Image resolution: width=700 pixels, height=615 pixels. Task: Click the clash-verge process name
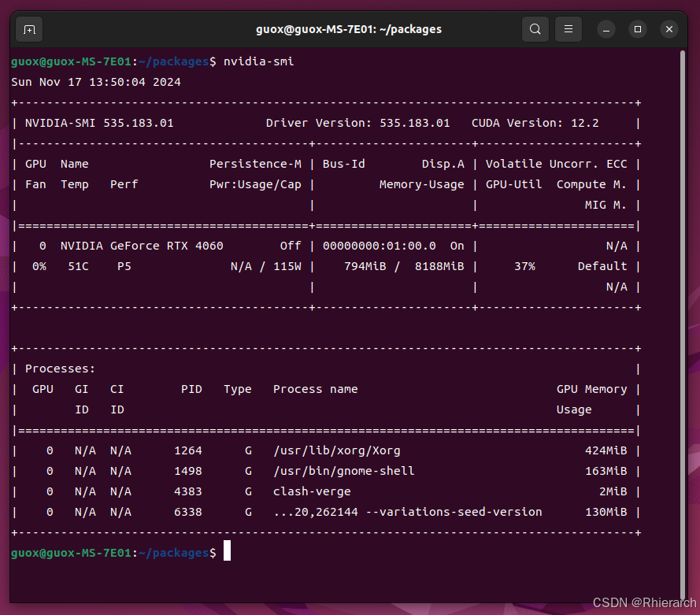pyautogui.click(x=312, y=492)
